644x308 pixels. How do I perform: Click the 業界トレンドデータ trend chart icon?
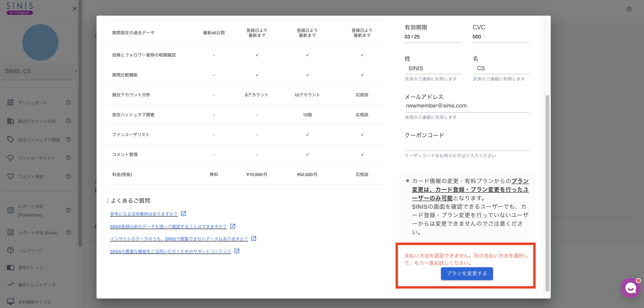(10, 285)
